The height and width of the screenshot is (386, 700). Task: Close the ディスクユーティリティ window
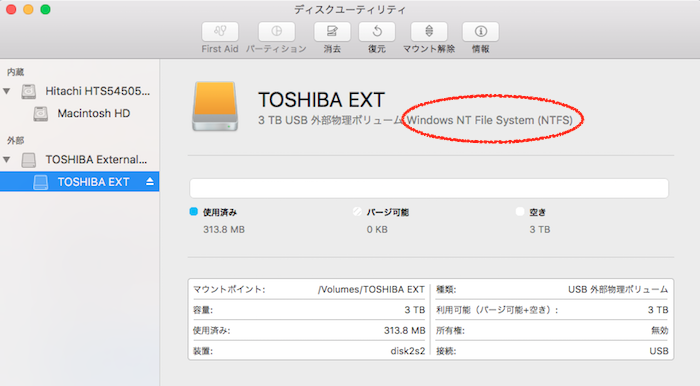[x=11, y=9]
